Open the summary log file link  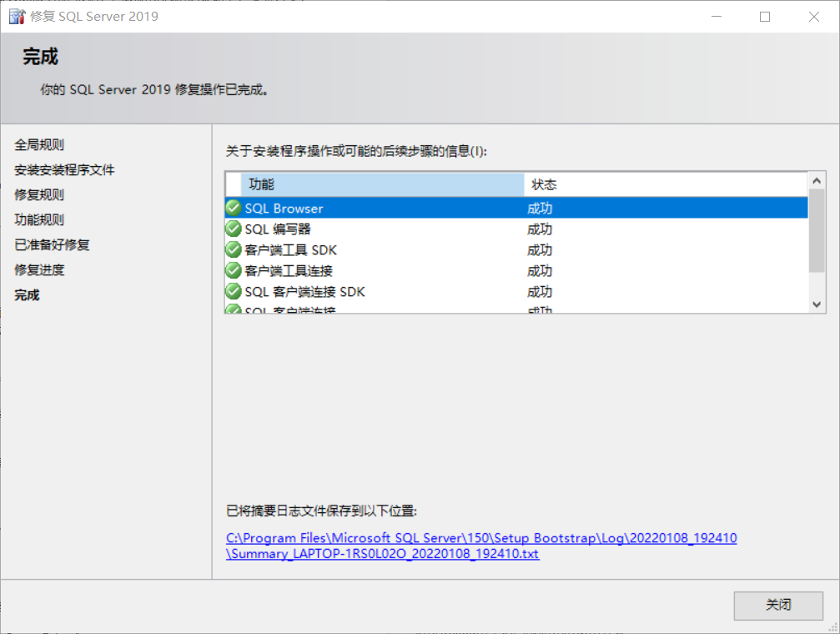[x=481, y=546]
